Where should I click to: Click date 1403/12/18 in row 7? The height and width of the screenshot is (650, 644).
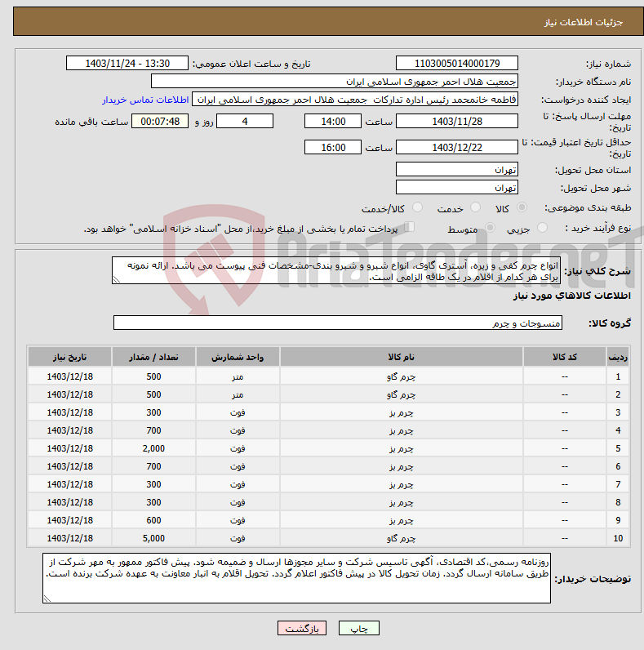tap(69, 484)
